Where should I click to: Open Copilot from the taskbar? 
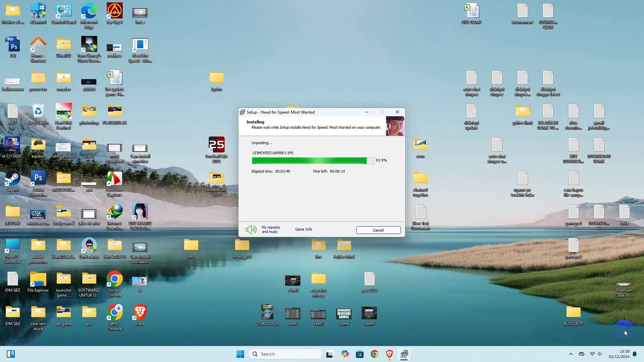point(345,354)
